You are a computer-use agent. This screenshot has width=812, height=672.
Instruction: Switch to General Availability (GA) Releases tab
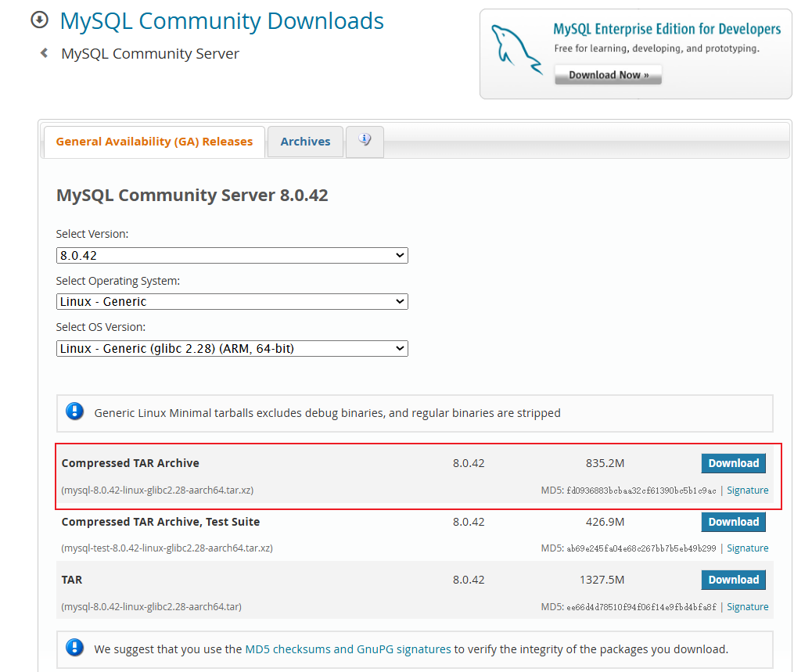click(154, 142)
